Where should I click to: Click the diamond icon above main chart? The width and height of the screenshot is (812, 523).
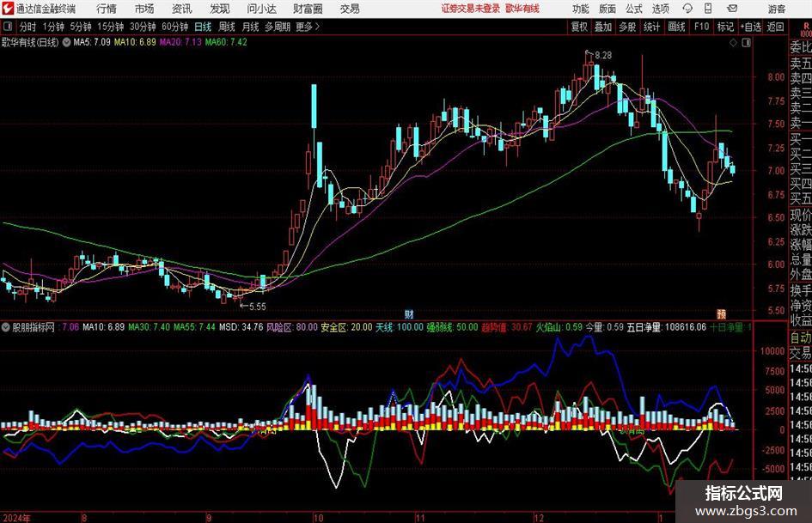tap(733, 43)
